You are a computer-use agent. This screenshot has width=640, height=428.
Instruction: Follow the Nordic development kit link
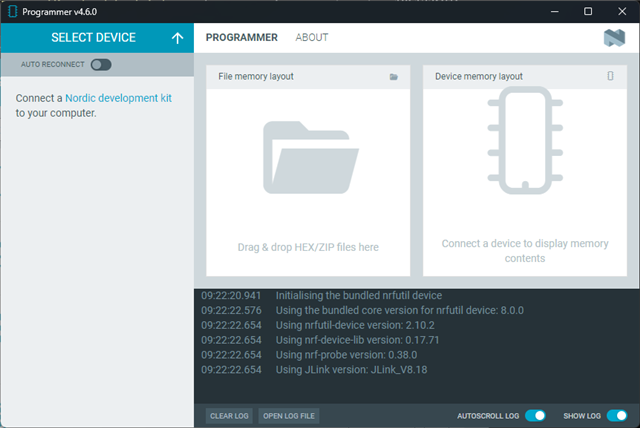tap(118, 98)
